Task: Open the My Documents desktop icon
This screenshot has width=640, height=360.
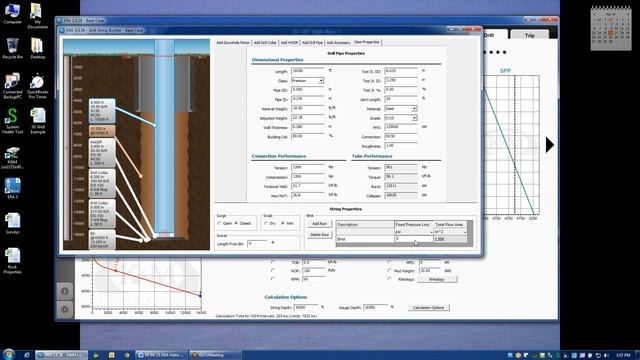Action: (37, 16)
